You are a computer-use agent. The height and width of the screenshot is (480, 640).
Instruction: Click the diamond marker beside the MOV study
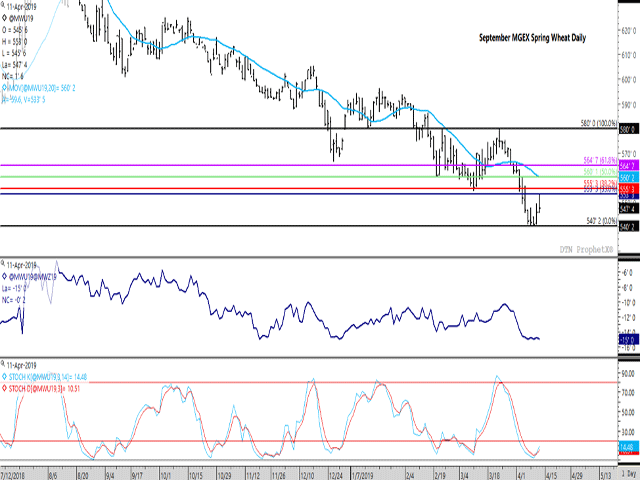point(5,89)
